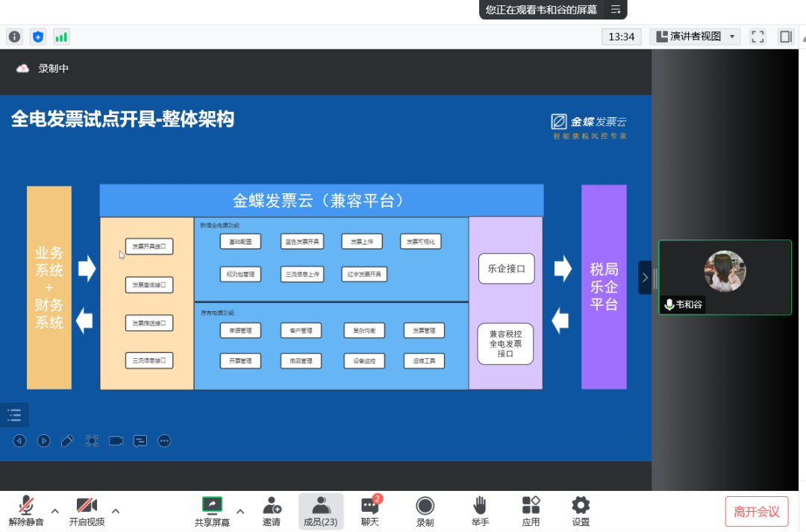Click the 发票查询接口 box
Viewport: 806px width, 532px height.
tap(149, 285)
